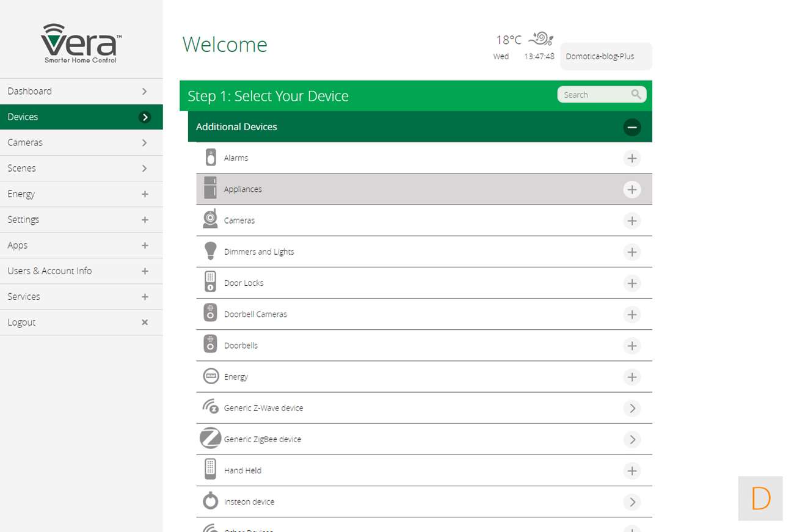Viewport: 794px width, 532px height.
Task: Click Logout in the sidebar
Action: click(81, 322)
